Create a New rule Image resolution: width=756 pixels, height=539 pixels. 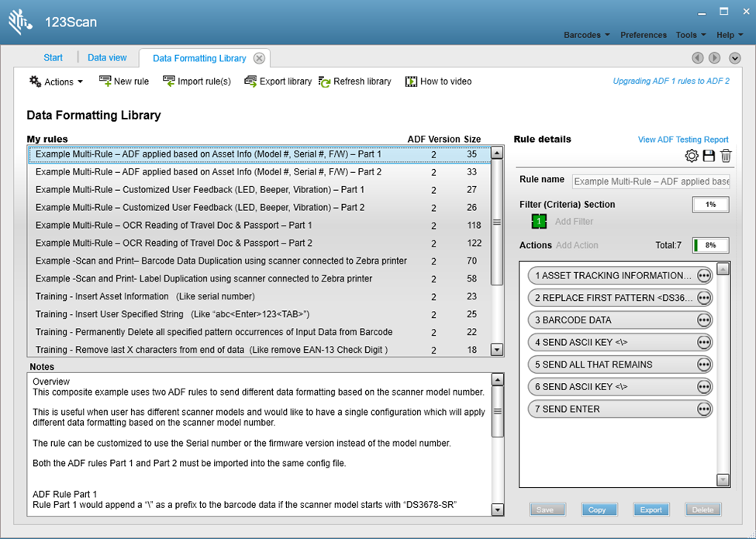coord(123,81)
